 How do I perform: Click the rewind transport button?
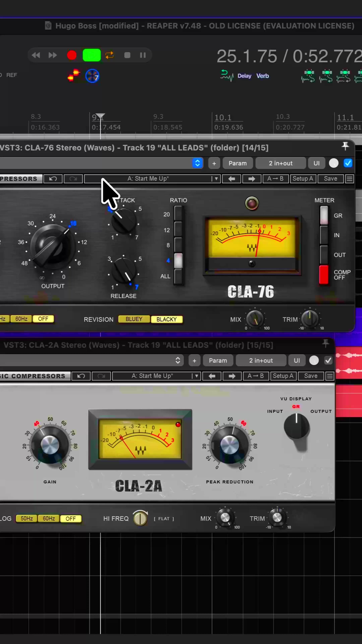[x=36, y=55]
